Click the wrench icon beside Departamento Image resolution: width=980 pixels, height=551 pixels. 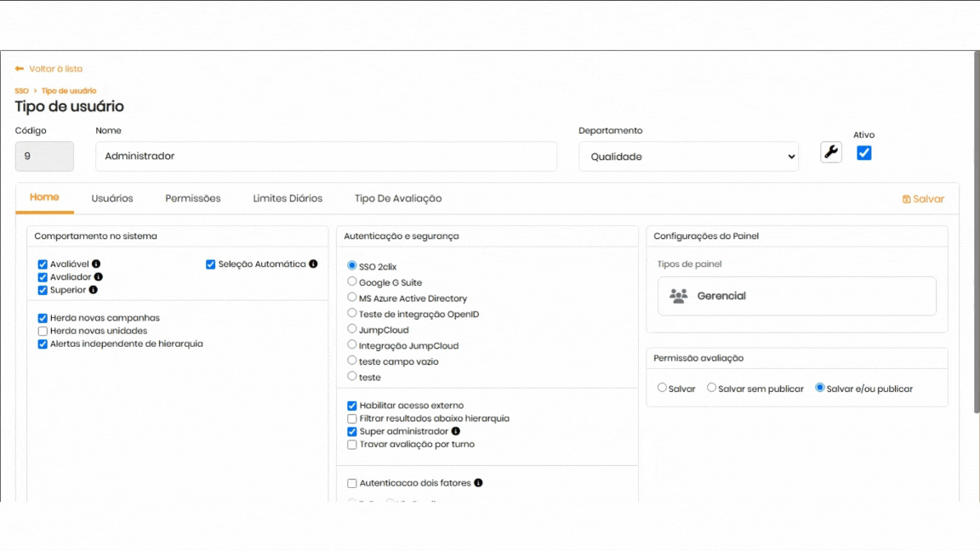coord(830,152)
